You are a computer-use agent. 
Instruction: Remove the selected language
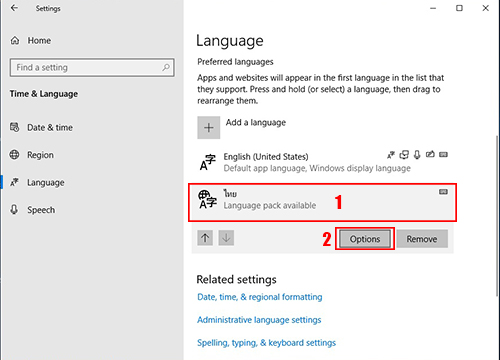(x=422, y=239)
